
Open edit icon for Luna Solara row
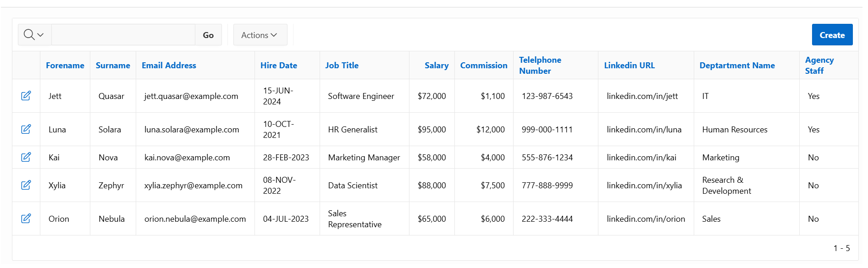click(26, 129)
